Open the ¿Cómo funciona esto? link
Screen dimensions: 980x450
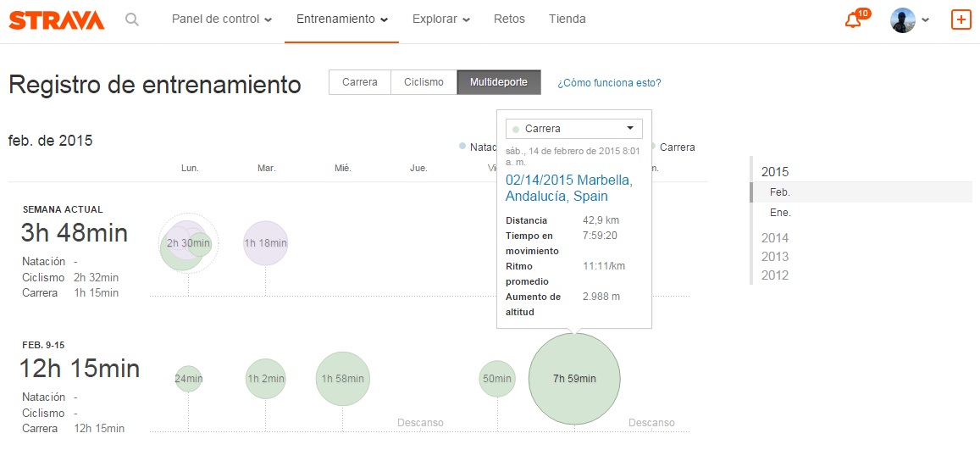[609, 82]
